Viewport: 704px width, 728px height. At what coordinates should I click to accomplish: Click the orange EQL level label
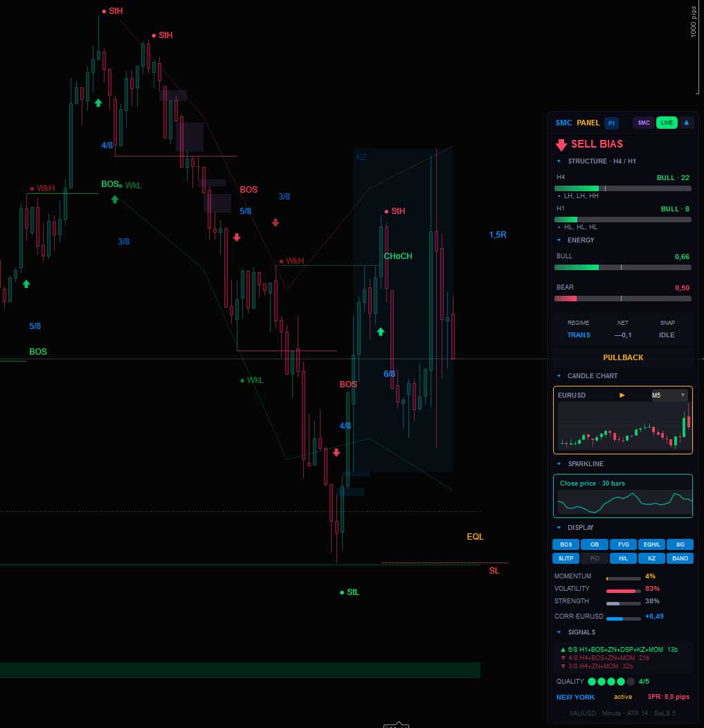tap(475, 537)
